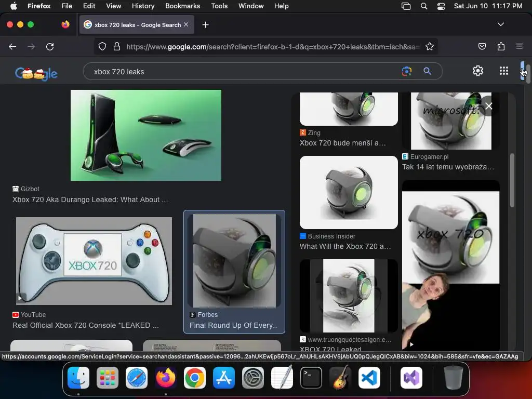Open the microsoft handwritten console image
532x399 pixels.
(x=451, y=121)
